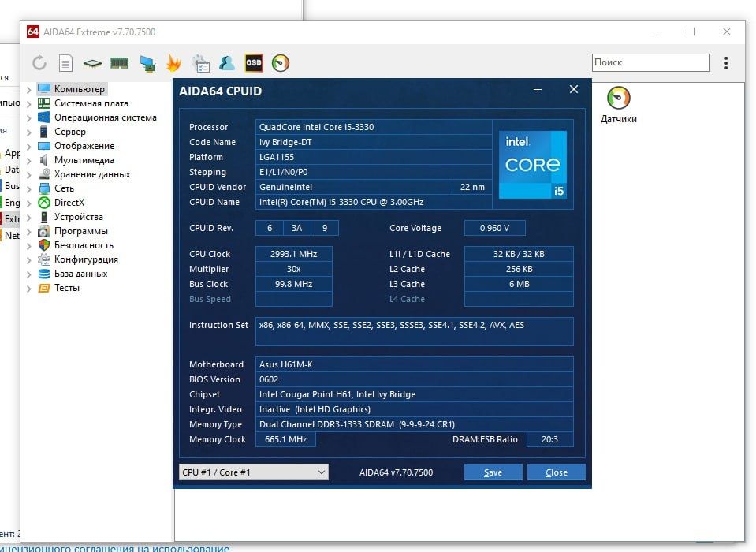Open the SensorPanel gauge toolbar icon
Viewport: 756px width, 552px height.
(281, 63)
